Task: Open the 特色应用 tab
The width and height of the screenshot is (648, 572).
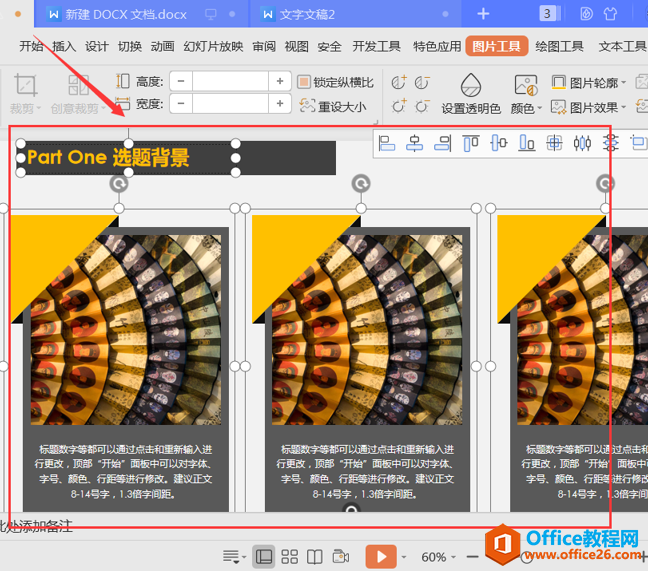Action: (437, 46)
